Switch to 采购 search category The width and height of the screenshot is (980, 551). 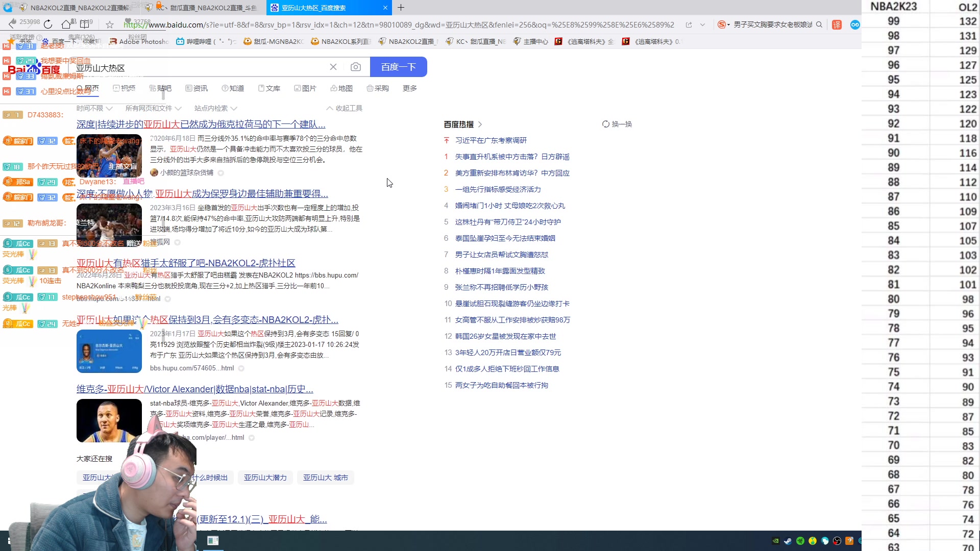coord(378,88)
